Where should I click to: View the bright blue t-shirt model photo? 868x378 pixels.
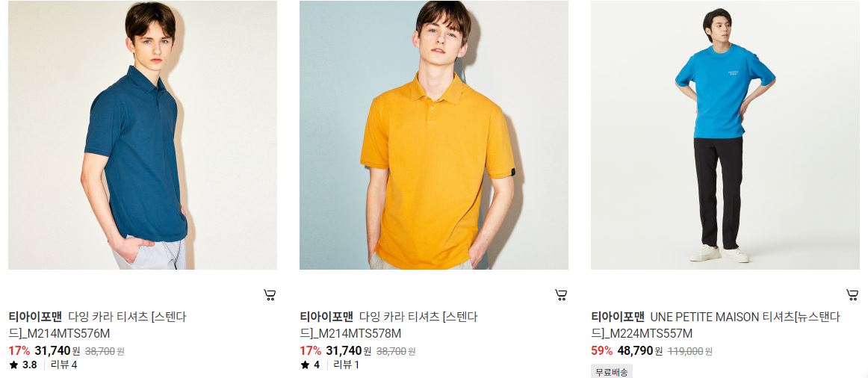725,135
